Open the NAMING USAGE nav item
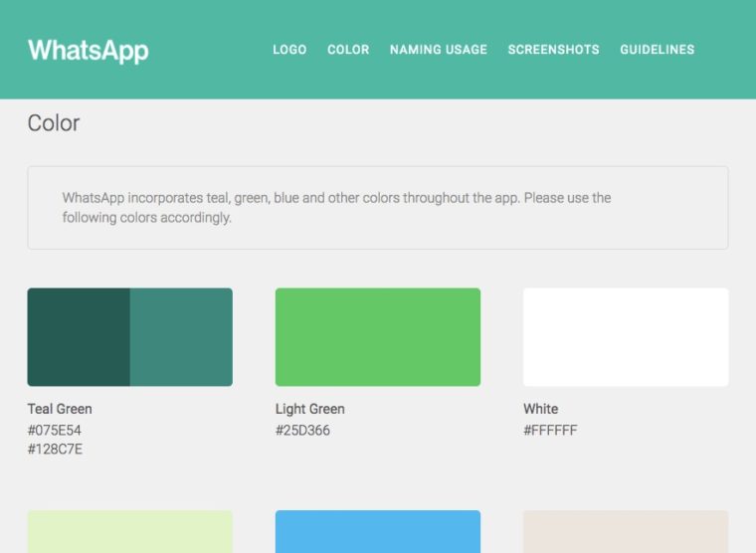This screenshot has width=756, height=553. pos(439,50)
